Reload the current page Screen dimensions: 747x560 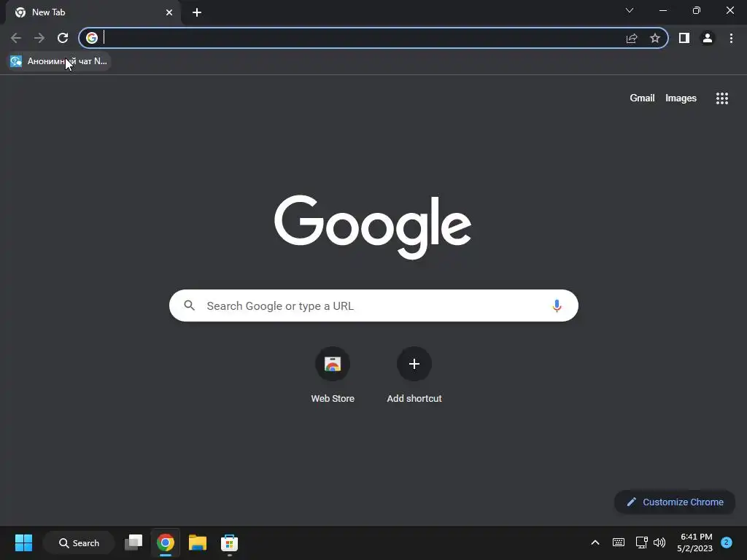coord(63,38)
